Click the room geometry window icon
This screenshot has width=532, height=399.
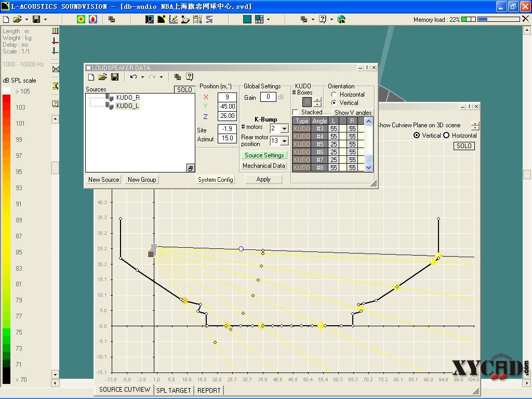[x=149, y=19]
